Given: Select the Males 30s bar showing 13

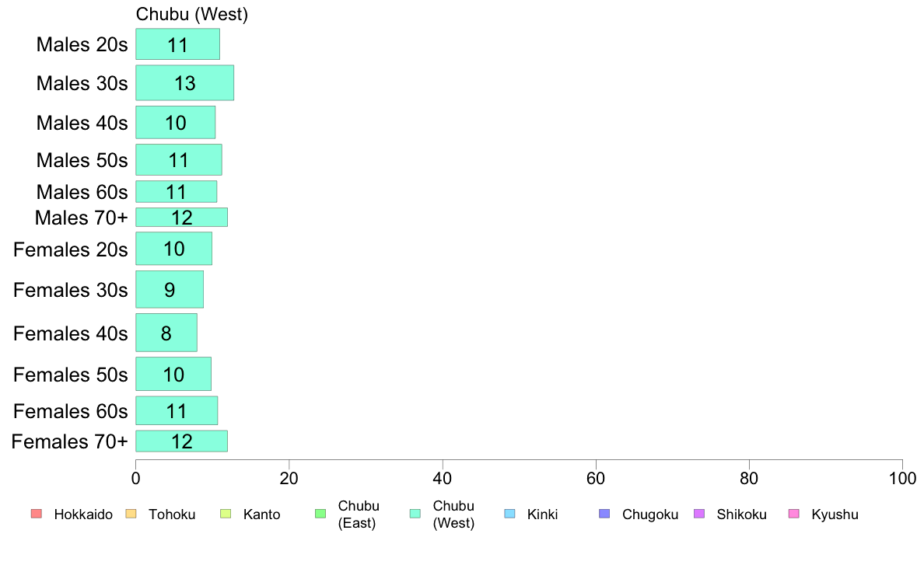Looking at the screenshot, I should point(185,83).
